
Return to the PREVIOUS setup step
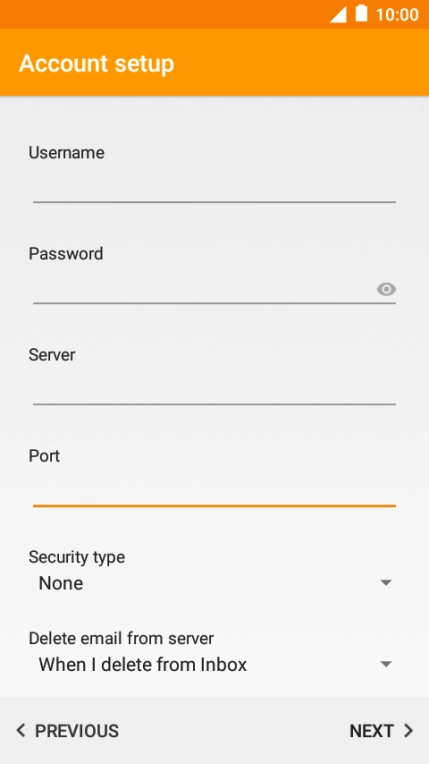tap(67, 730)
